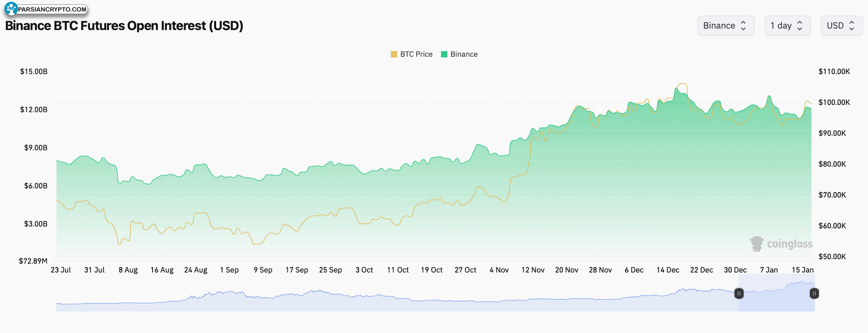Grab the right range slider handle
Viewport: 868px width, 333px height.
click(814, 294)
